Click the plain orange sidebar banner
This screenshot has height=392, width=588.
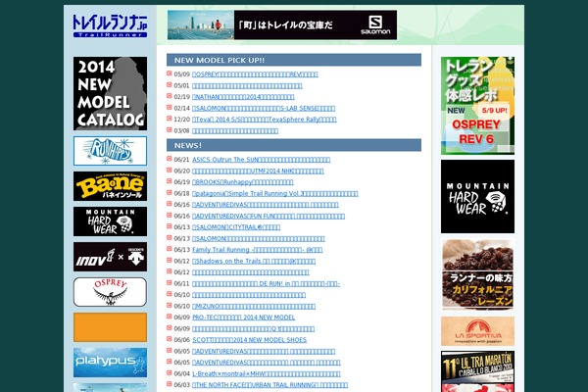coord(110,327)
